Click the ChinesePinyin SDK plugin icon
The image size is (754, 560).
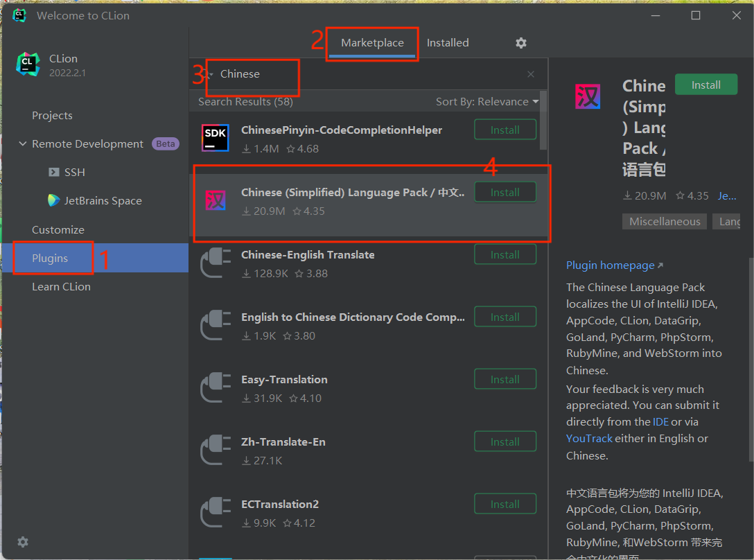[215, 138]
